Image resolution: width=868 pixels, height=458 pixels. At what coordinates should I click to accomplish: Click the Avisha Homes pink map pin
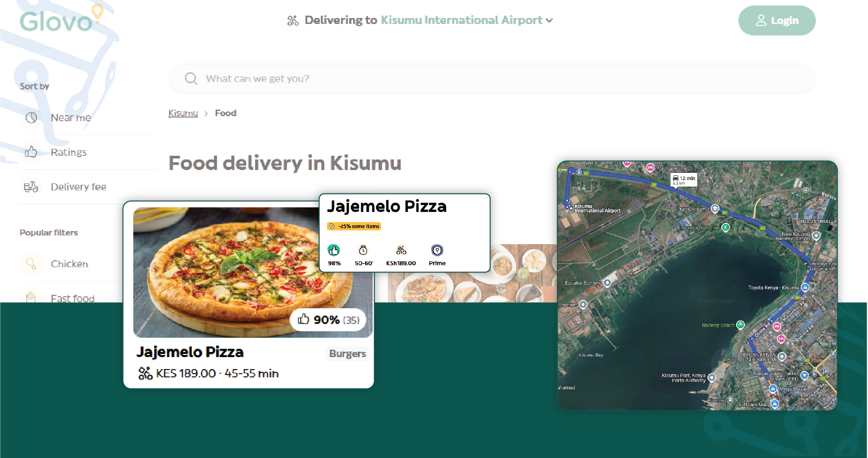click(650, 168)
